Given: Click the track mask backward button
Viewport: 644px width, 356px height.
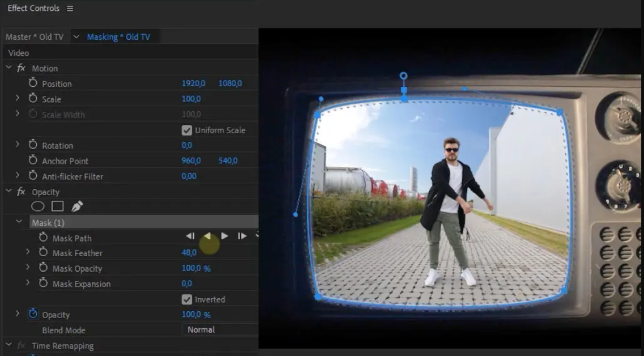Looking at the screenshot, I should tap(208, 236).
